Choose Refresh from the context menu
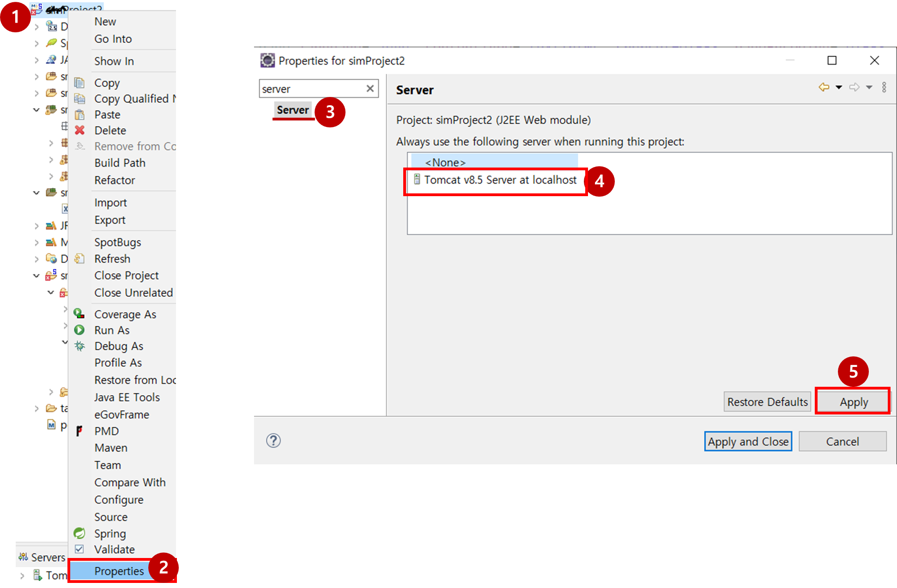 pos(112,258)
